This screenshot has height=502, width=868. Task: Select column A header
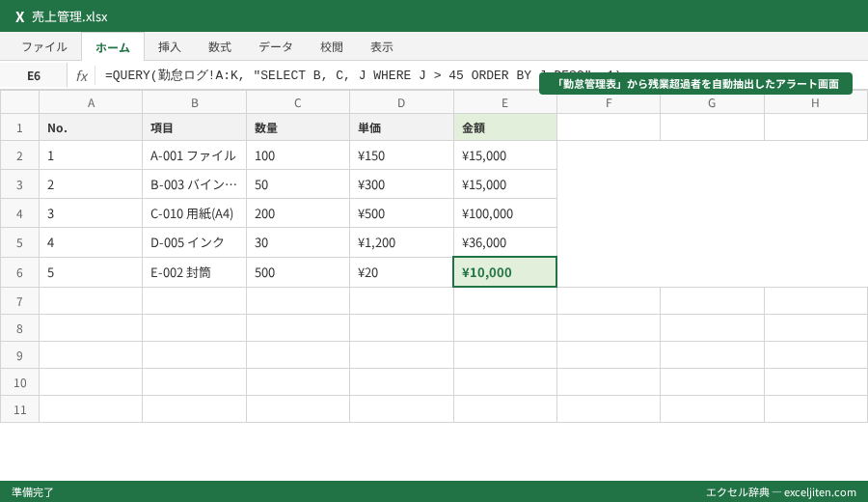(91, 103)
